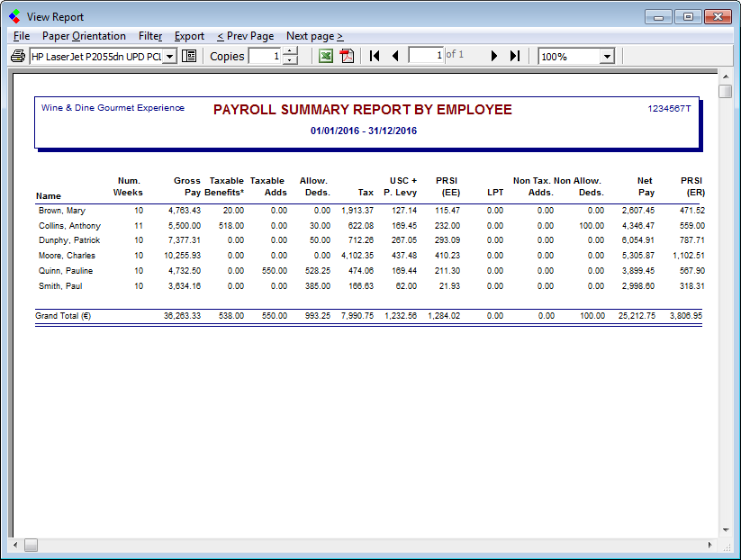The height and width of the screenshot is (560, 741).
Task: Click the '< Prev Page' menu link
Action: point(245,36)
